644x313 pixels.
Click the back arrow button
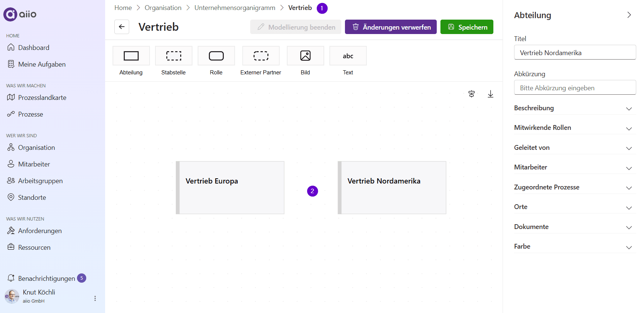pos(122,27)
